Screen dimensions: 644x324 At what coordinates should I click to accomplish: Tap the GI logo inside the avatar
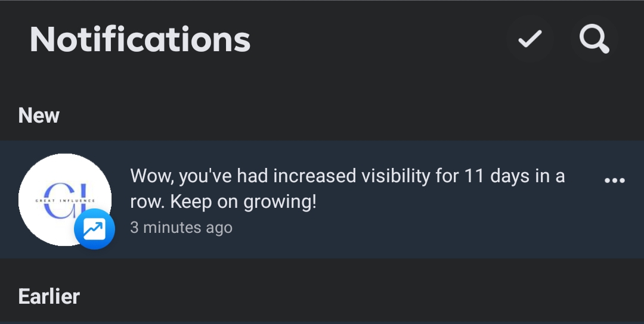click(65, 201)
